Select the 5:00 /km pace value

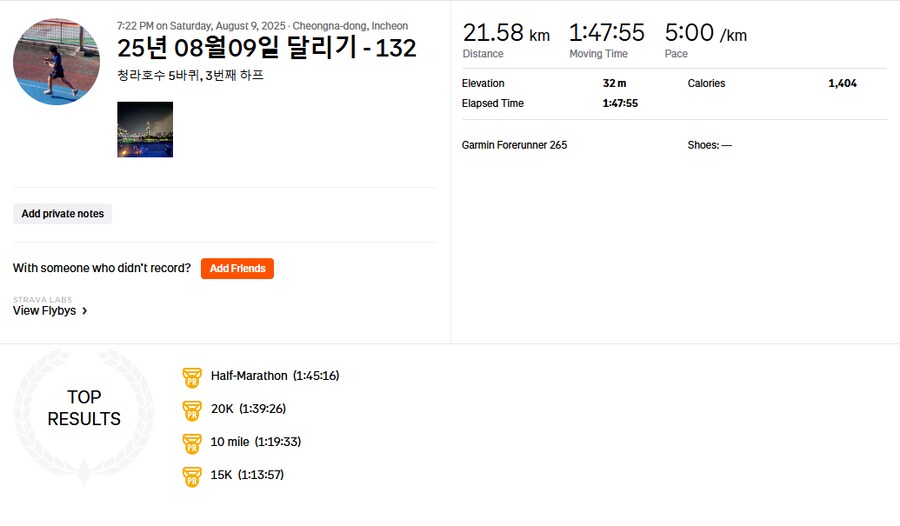(706, 33)
